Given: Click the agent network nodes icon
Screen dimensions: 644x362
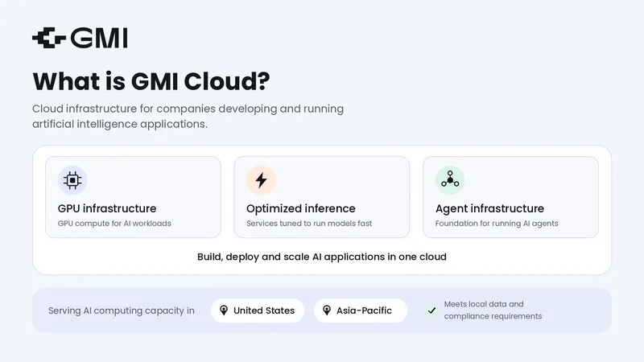Looking at the screenshot, I should click(450, 180).
